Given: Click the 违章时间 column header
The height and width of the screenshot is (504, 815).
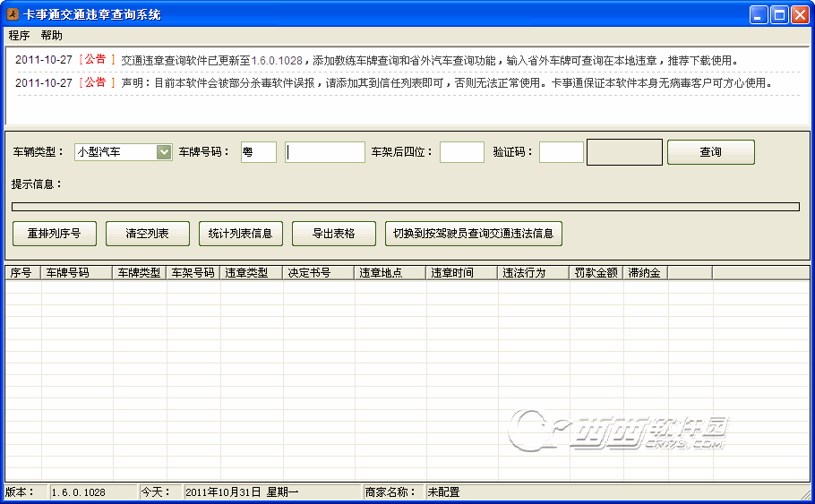Looking at the screenshot, I should click(462, 273).
